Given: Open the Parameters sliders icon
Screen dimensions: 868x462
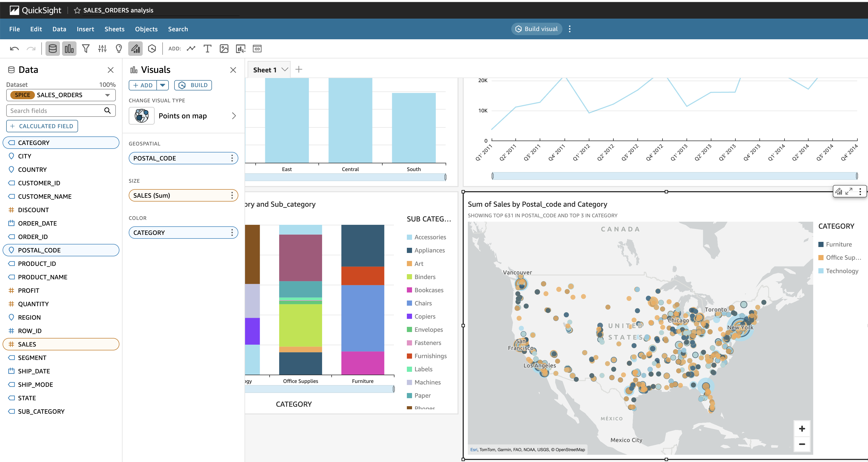Looking at the screenshot, I should pyautogui.click(x=102, y=49).
